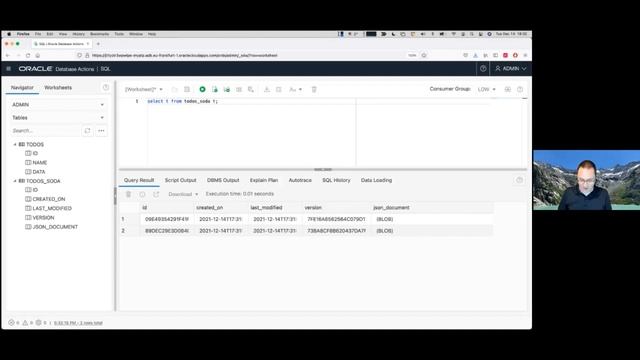Click the browser back arrow

tap(8, 55)
